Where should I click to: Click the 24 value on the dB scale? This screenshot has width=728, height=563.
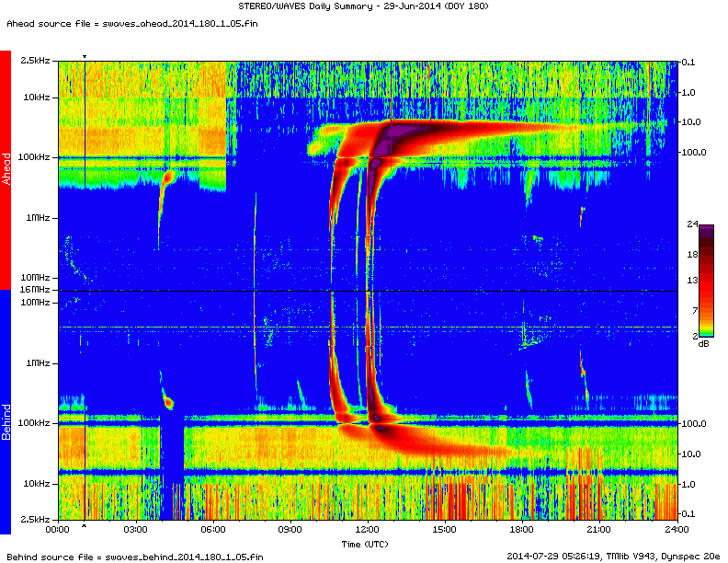[692, 224]
